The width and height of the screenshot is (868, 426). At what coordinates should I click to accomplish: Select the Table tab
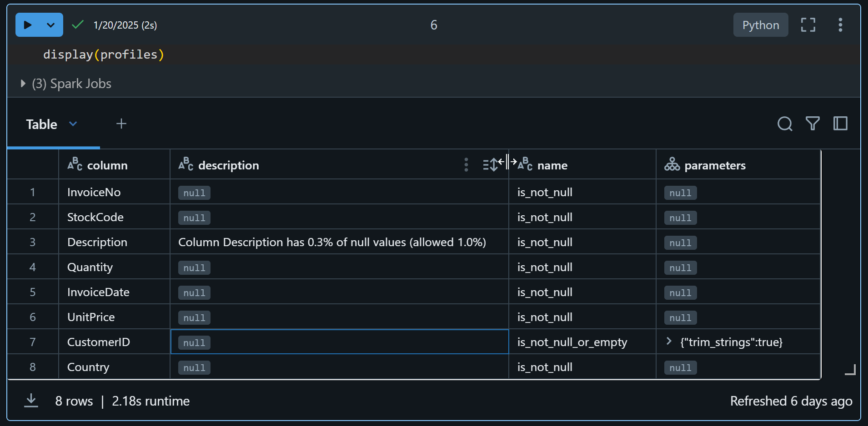point(41,124)
